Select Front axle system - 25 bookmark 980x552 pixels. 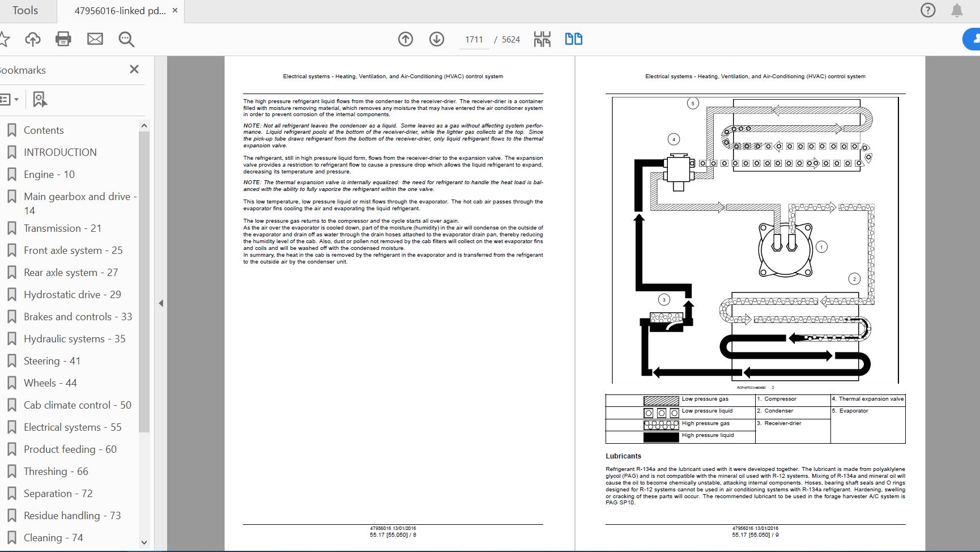[x=73, y=250]
